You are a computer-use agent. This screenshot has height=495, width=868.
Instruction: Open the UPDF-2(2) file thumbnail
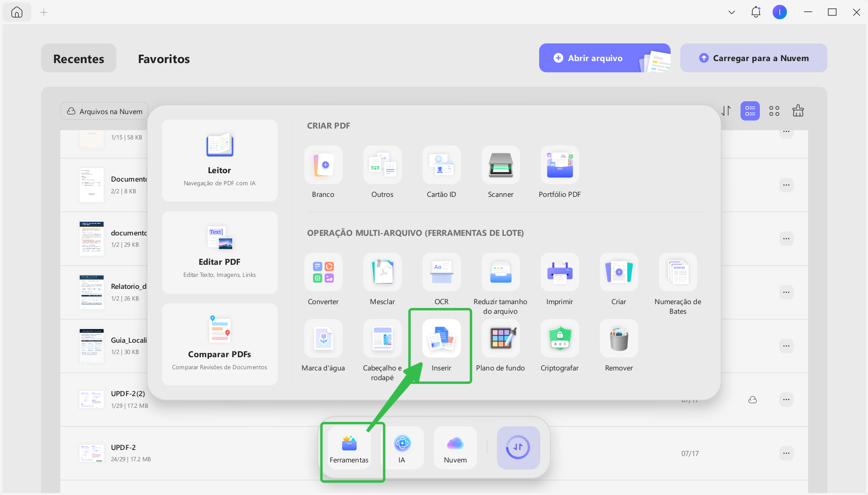92,399
